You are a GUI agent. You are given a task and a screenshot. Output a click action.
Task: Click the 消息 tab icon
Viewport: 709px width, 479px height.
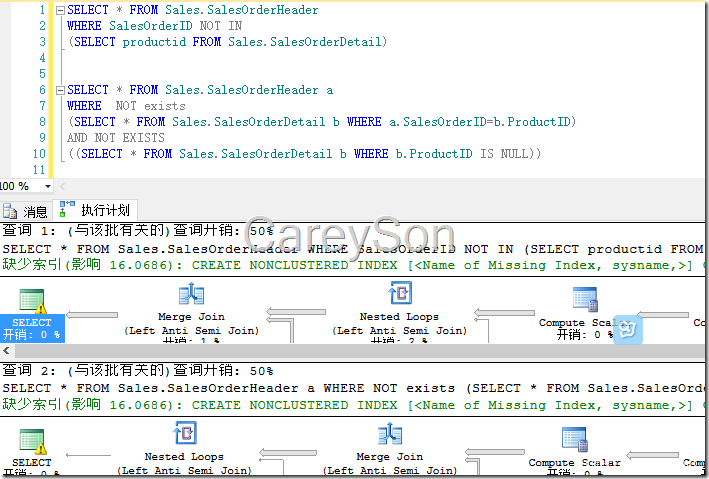point(10,211)
